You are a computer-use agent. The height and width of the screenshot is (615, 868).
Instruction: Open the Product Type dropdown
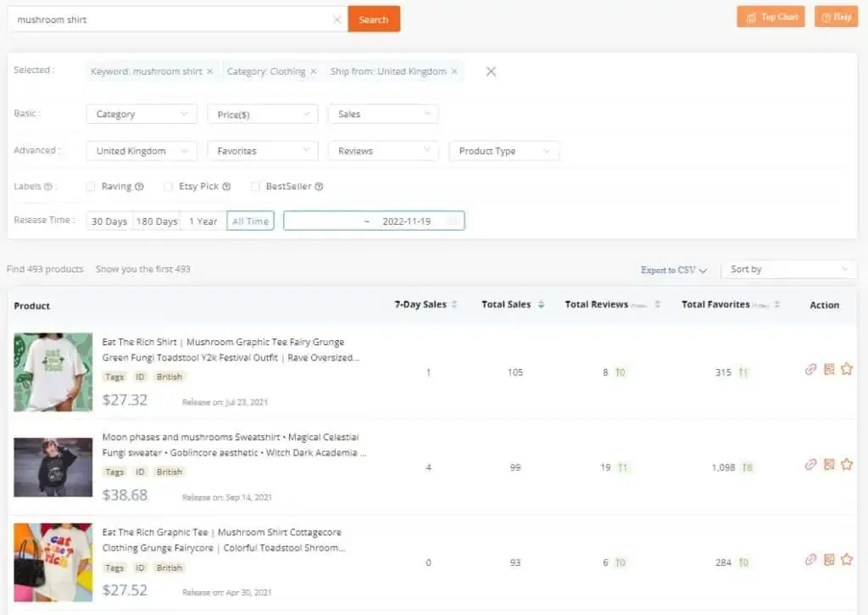pos(504,150)
